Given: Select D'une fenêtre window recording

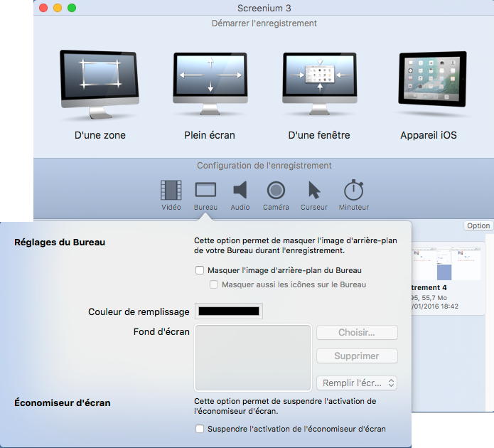Looking at the screenshot, I should pos(319,84).
